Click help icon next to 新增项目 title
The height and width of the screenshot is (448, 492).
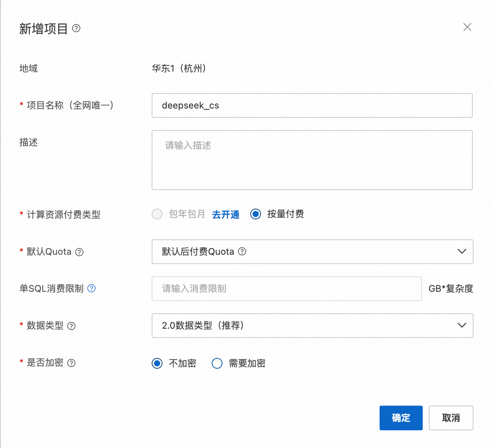click(76, 28)
